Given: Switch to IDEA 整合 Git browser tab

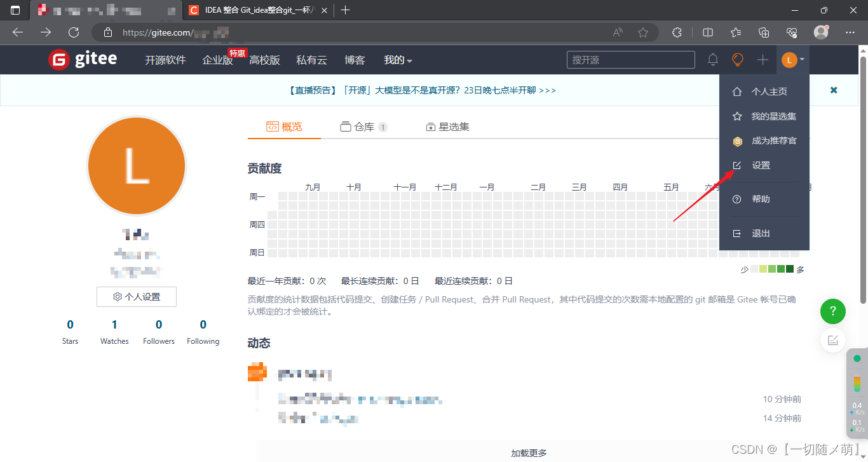Looking at the screenshot, I should (259, 10).
